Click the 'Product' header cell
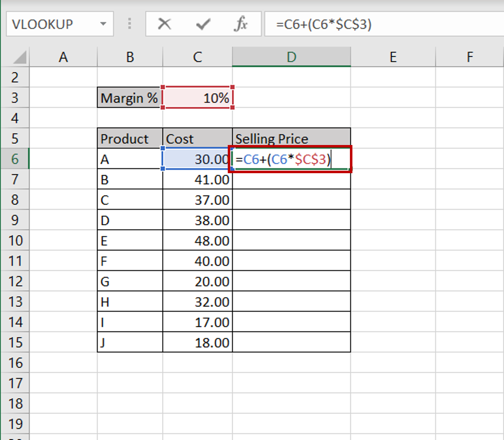 point(130,138)
